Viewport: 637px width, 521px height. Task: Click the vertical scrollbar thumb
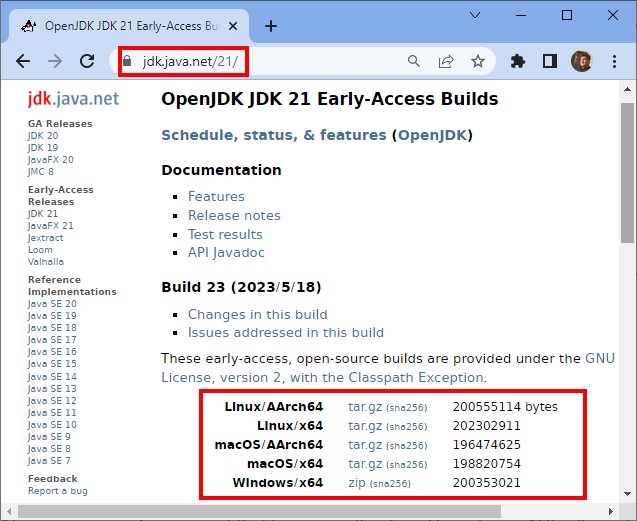click(x=628, y=170)
